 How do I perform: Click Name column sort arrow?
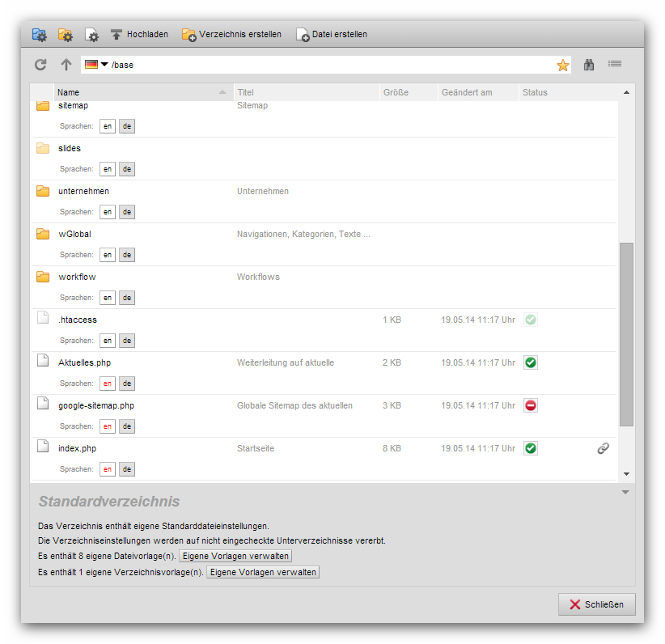[x=222, y=92]
